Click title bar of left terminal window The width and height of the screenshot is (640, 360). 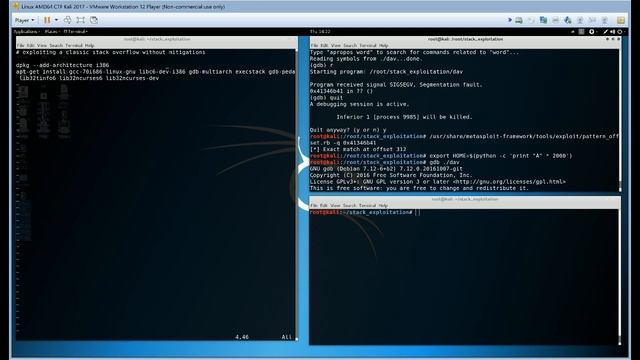[157, 39]
